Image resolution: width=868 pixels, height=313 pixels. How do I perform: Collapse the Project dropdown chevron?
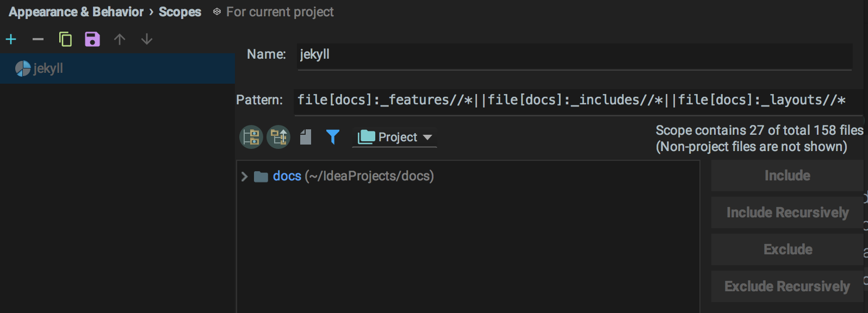point(428,137)
